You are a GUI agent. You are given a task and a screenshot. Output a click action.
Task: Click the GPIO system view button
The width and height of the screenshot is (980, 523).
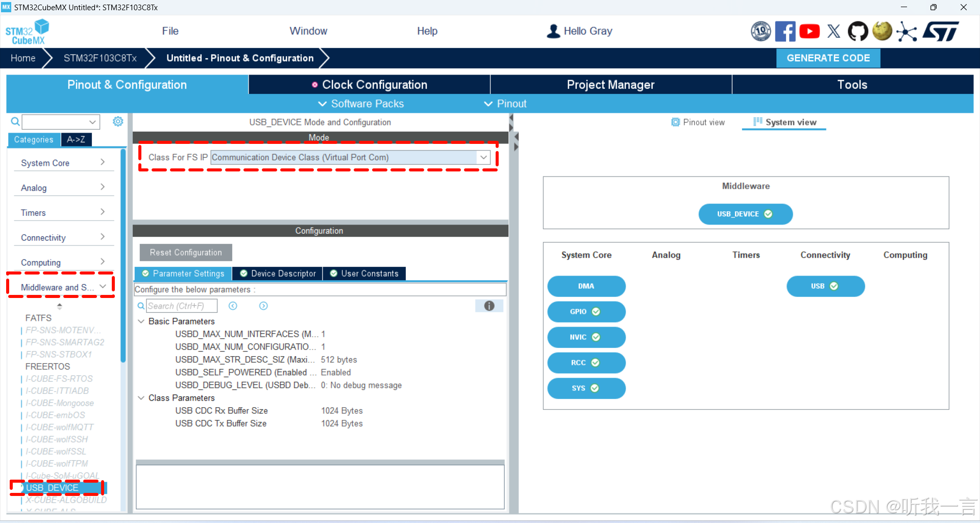click(586, 312)
